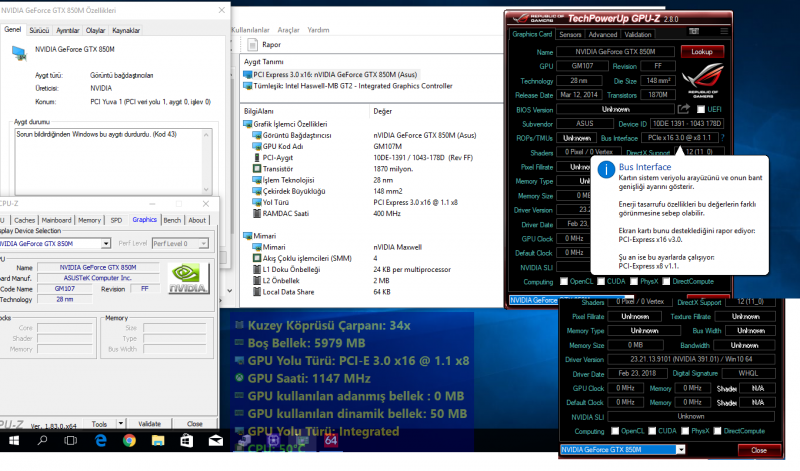This screenshot has height=471, width=800.
Task: Click the BIOS export share icon in GPU-Z
Action: pyautogui.click(x=684, y=109)
